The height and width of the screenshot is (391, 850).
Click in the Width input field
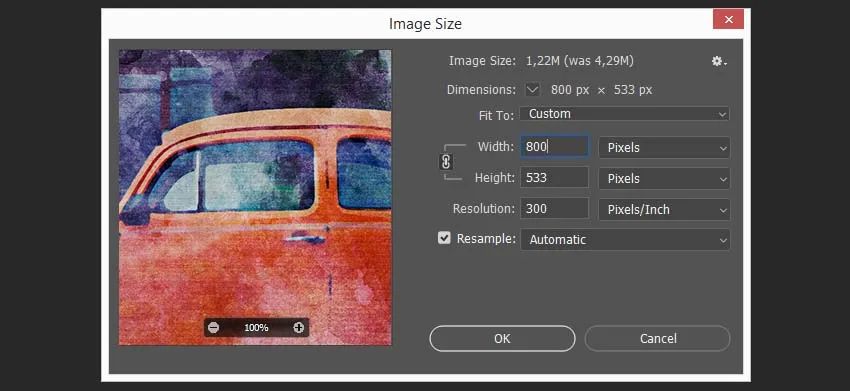pos(554,146)
